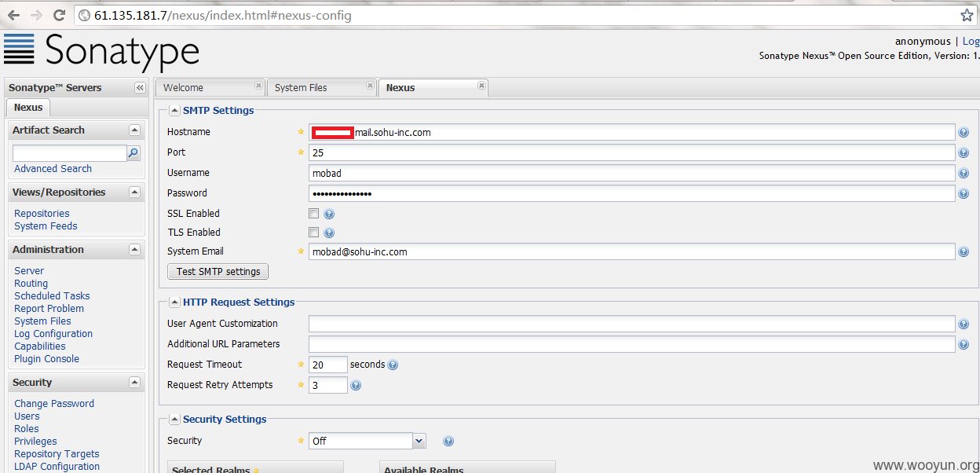The height and width of the screenshot is (473, 980).
Task: Open help icon for System Email
Action: pos(964,252)
